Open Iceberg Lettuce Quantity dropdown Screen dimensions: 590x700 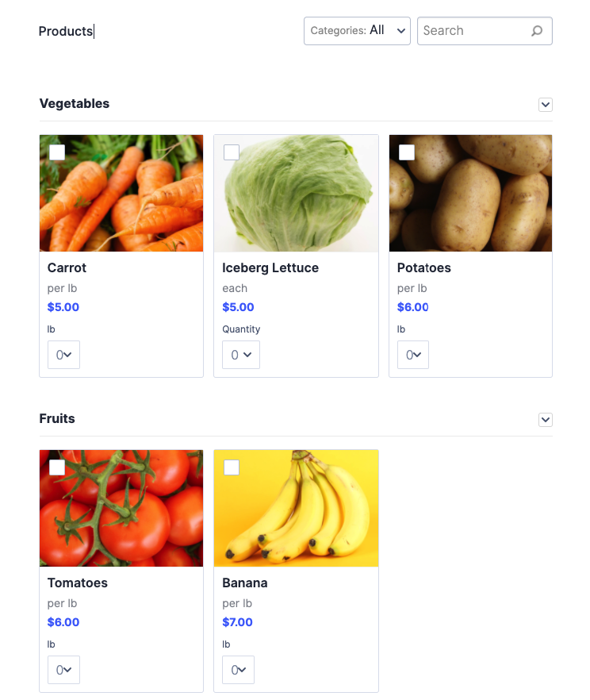click(x=241, y=355)
